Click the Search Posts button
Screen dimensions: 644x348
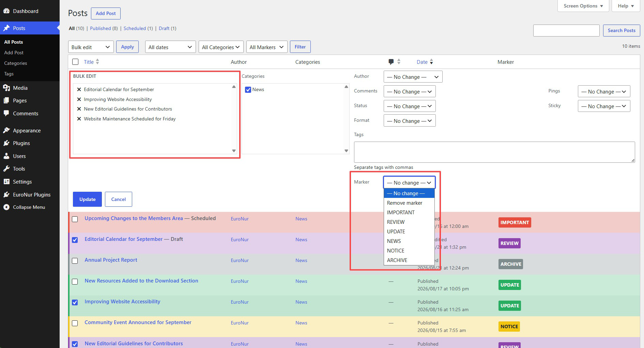click(622, 30)
